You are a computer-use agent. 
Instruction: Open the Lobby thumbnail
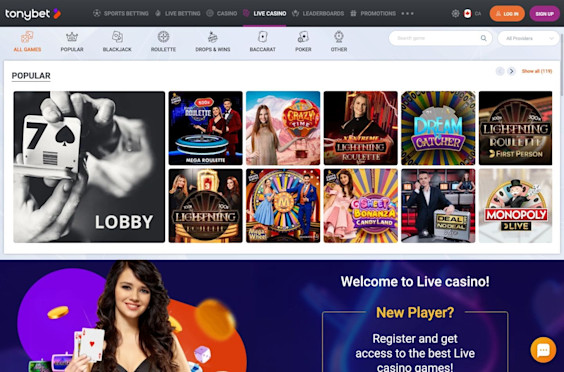(89, 167)
